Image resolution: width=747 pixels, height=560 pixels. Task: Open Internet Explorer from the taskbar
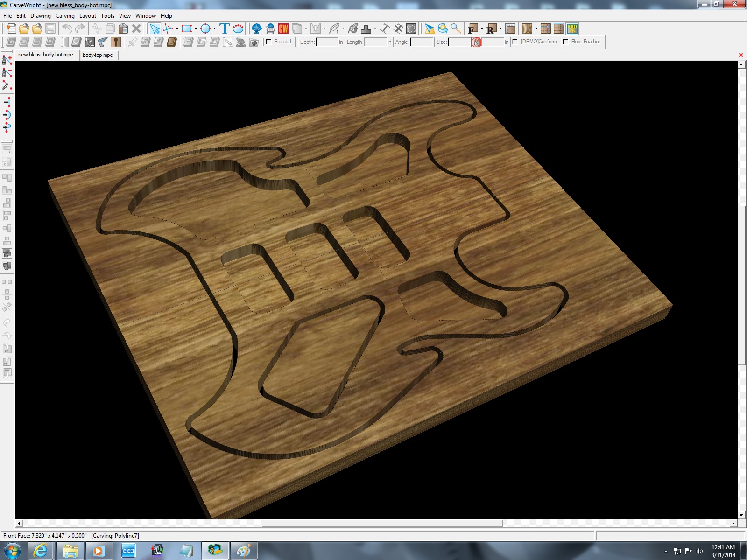[x=41, y=551]
